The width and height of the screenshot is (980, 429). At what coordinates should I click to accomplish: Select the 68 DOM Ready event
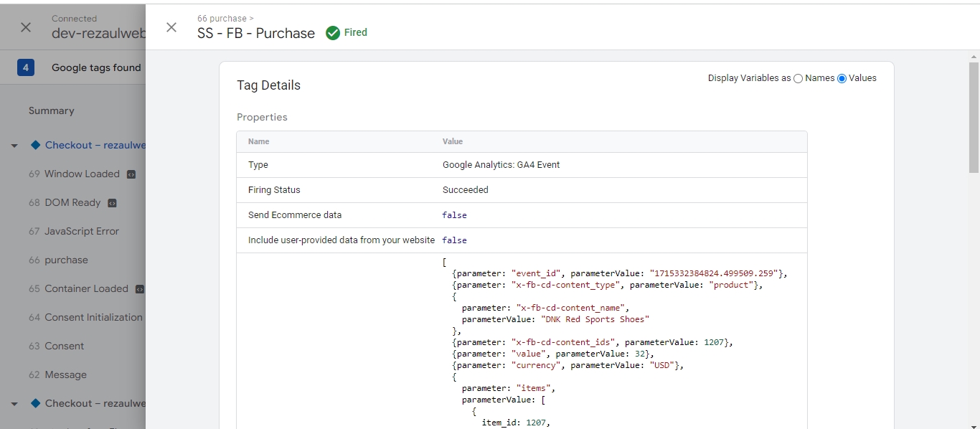pyautogui.click(x=65, y=202)
